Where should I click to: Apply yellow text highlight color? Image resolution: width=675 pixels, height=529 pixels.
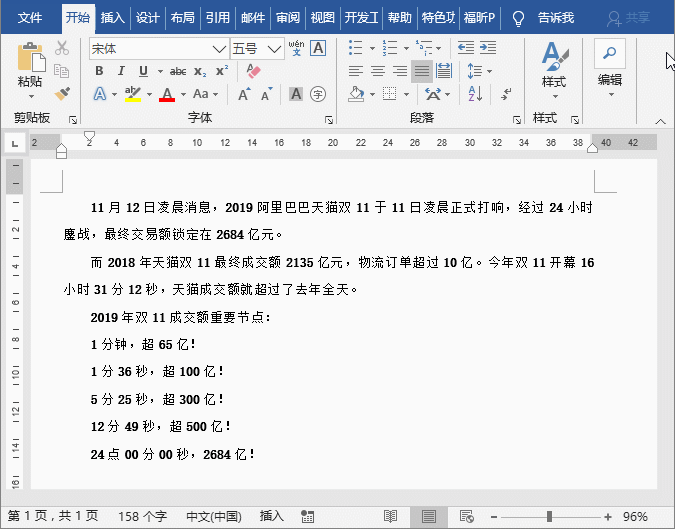[133, 94]
